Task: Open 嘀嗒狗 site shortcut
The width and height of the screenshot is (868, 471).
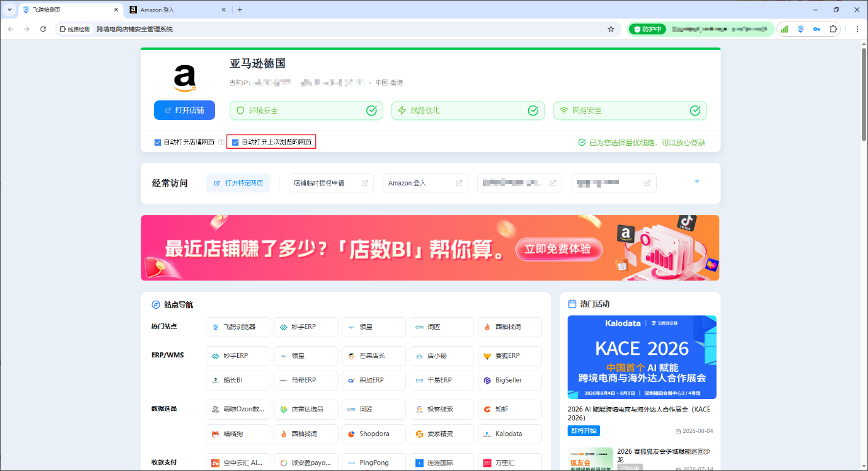Action: click(x=238, y=433)
